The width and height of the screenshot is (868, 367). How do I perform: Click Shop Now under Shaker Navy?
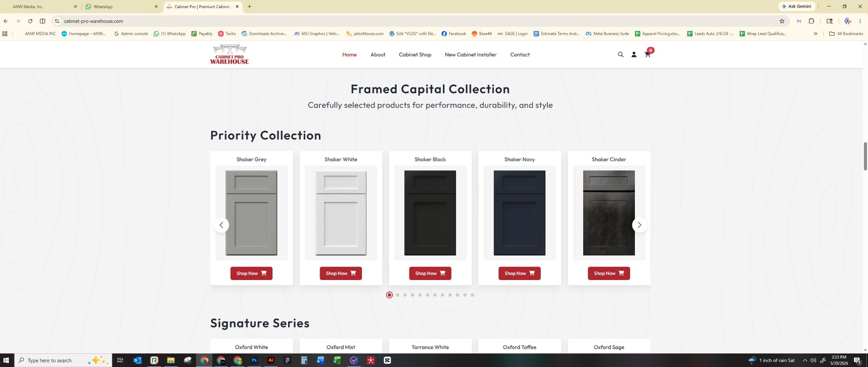coord(520,273)
